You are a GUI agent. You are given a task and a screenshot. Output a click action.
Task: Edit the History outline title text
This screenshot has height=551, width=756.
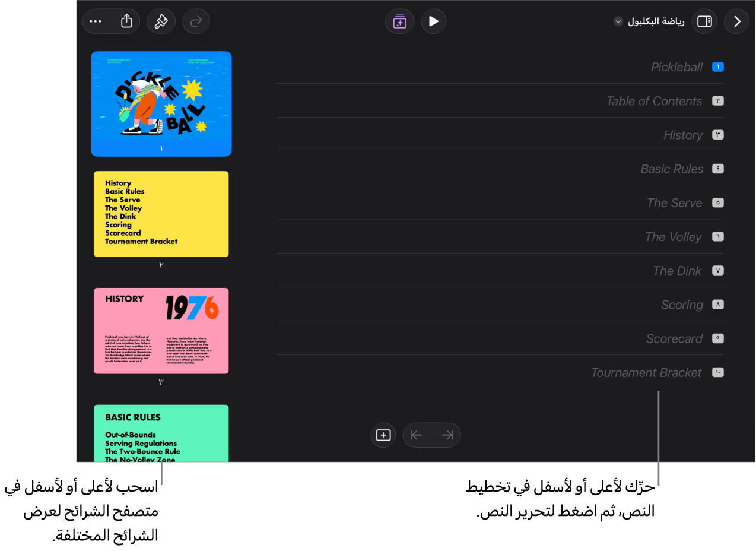(683, 135)
